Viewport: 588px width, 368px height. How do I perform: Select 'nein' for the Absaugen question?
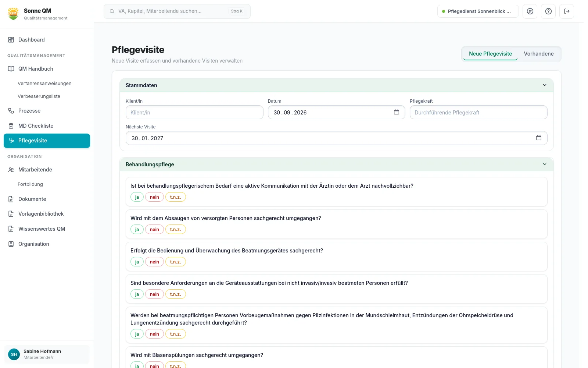point(154,230)
